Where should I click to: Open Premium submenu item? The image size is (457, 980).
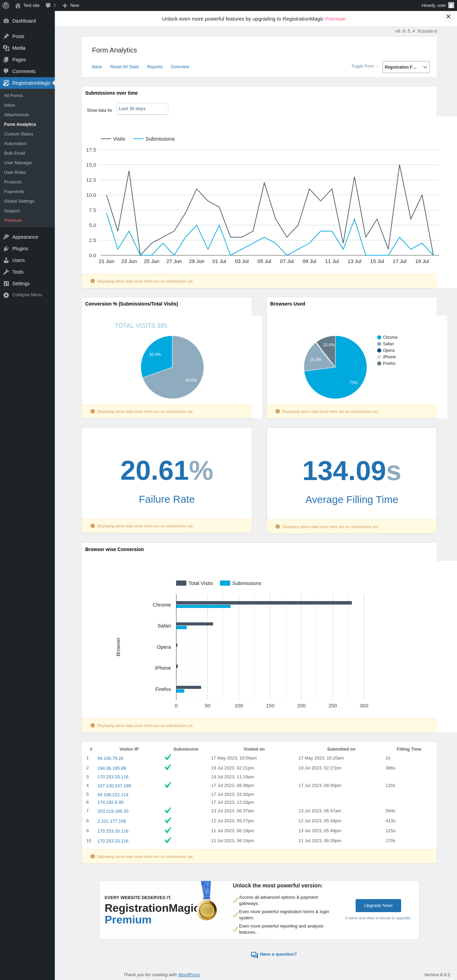pyautogui.click(x=13, y=220)
